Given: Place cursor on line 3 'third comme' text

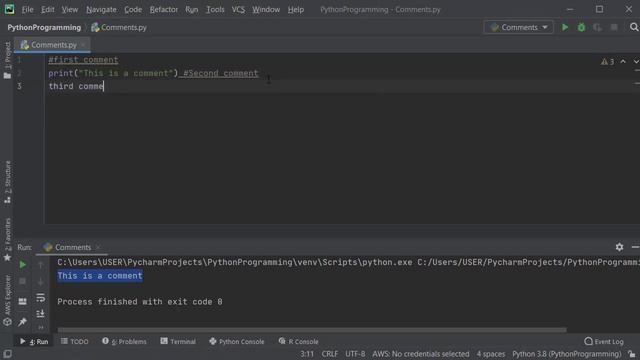Looking at the screenshot, I should [x=76, y=86].
